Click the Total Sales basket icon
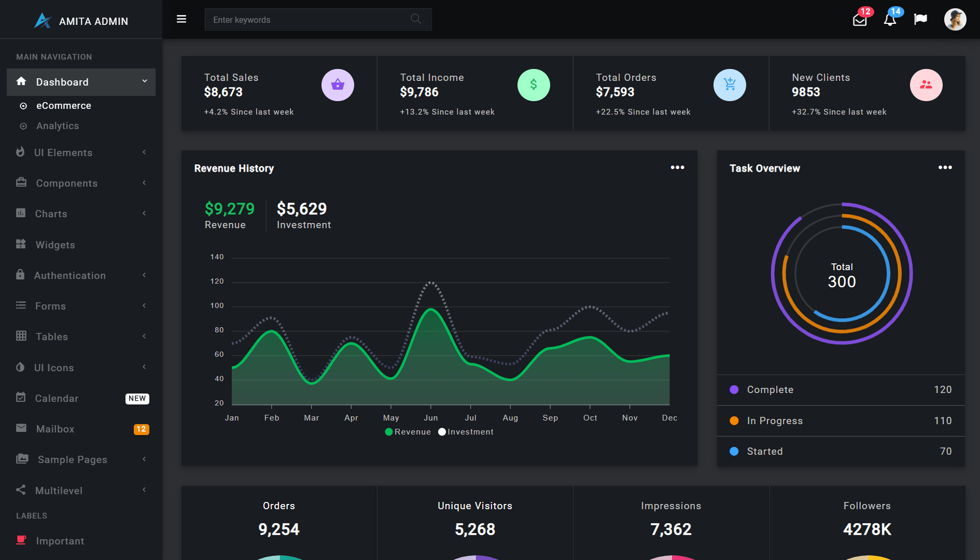980x560 pixels. [338, 85]
